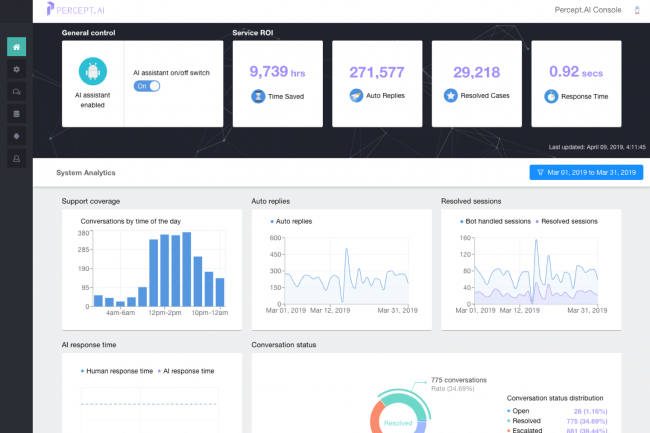Click the teal AI assistant robot icon

92,71
